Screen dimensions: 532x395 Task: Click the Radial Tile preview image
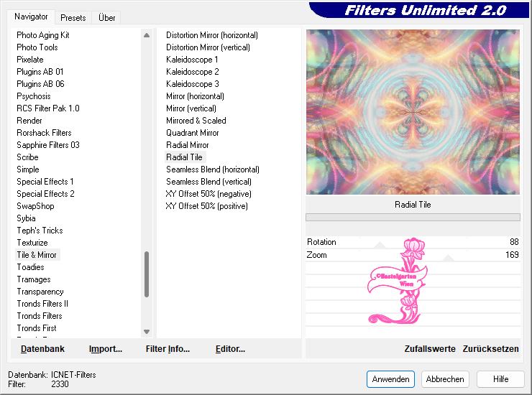tap(413, 112)
